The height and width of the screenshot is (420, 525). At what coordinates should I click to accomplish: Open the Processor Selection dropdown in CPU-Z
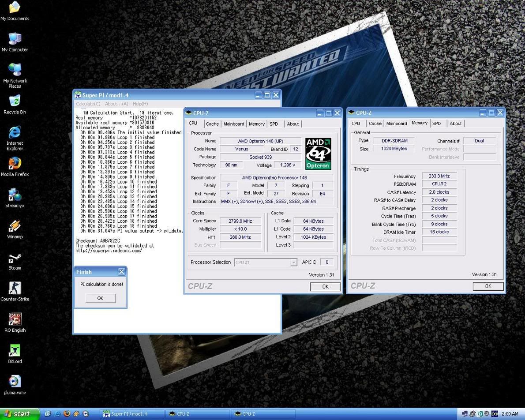point(265,262)
